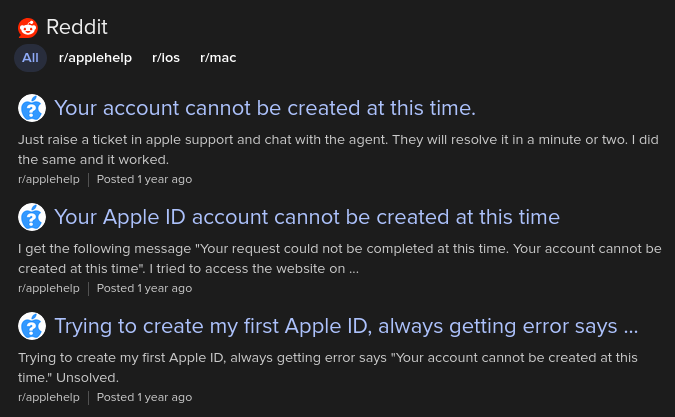Open "Your account cannot be created at this time." post

click(264, 108)
